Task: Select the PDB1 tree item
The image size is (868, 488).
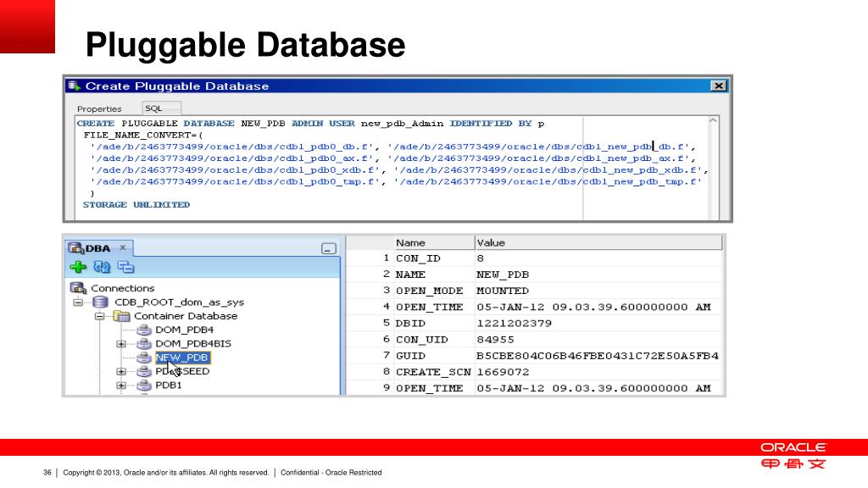Action: tap(168, 385)
